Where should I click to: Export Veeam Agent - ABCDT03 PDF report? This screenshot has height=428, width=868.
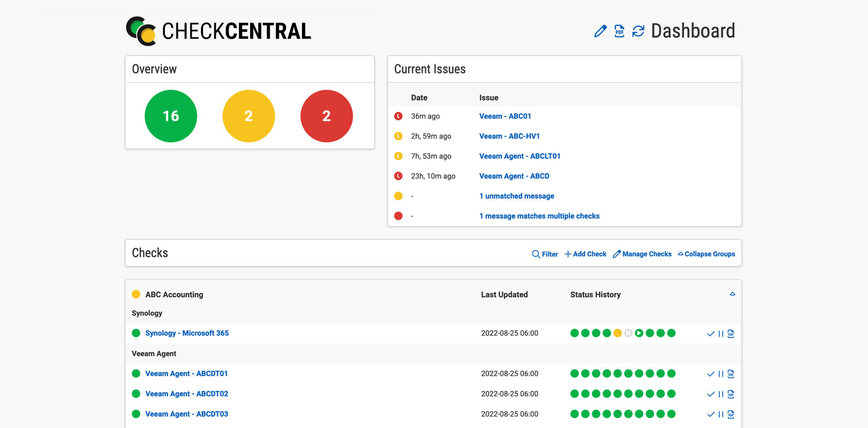click(731, 414)
